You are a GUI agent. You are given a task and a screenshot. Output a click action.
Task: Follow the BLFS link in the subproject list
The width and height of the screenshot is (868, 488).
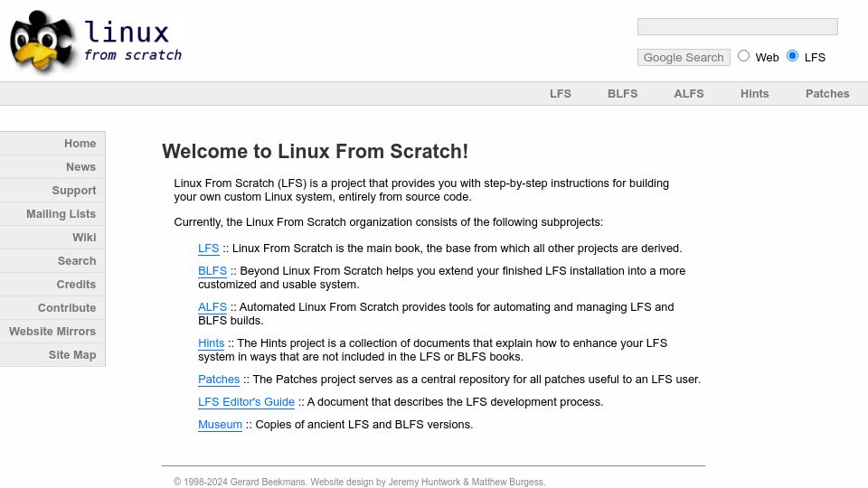point(212,271)
